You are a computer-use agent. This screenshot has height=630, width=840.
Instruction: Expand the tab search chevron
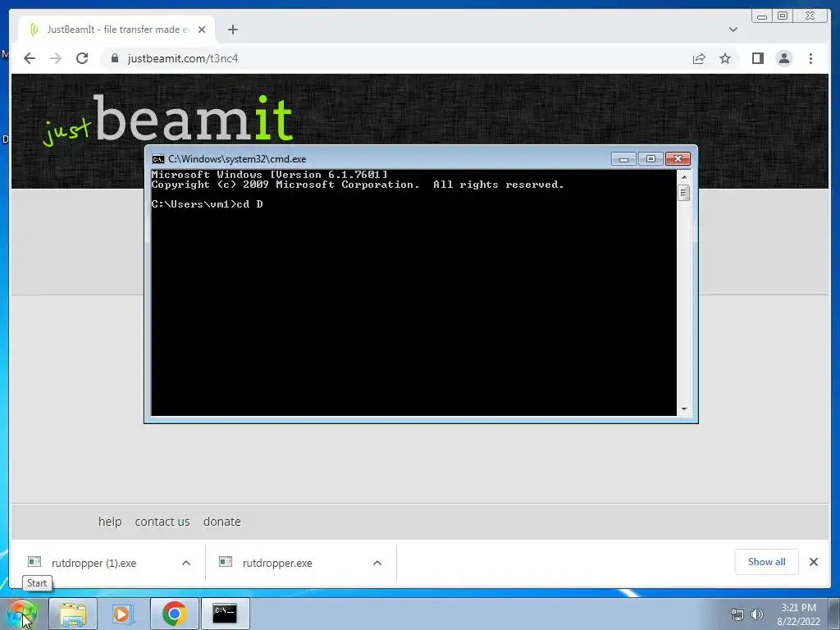pos(733,30)
